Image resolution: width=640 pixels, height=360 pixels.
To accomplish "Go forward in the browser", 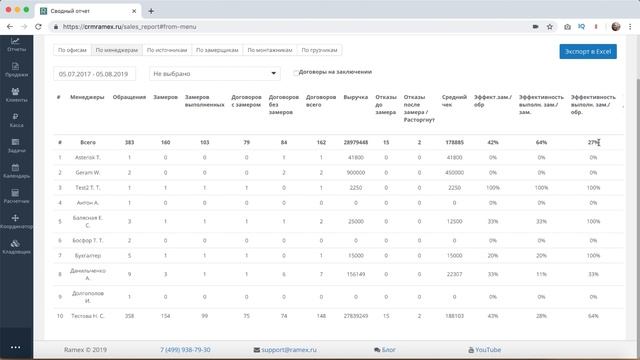I will pos(24,27).
